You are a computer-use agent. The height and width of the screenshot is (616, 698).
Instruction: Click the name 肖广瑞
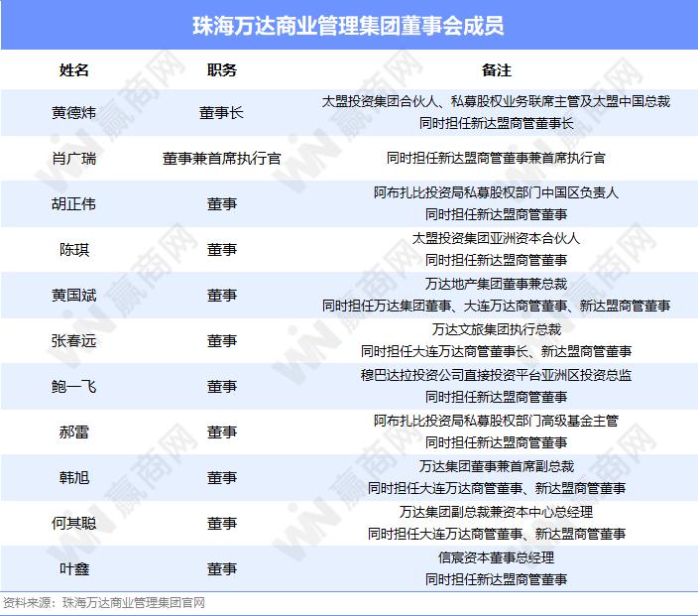[74, 158]
